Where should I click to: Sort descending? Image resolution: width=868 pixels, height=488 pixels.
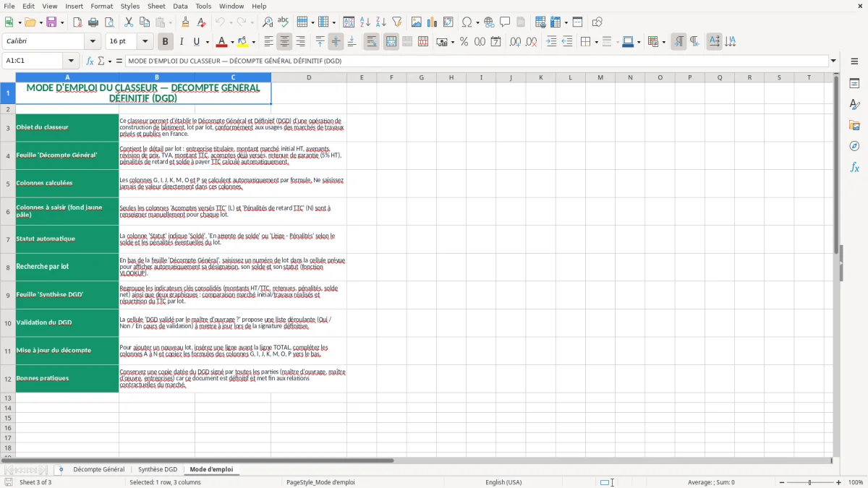pyautogui.click(x=380, y=22)
